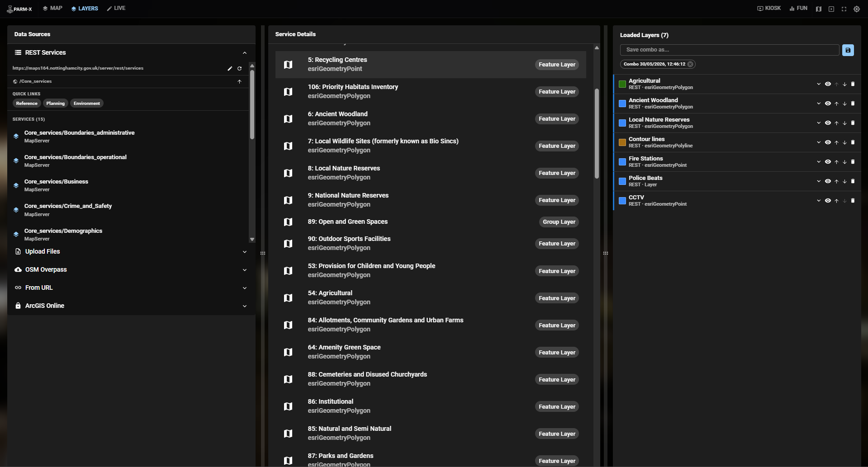868x467 pixels.
Task: Select the Environment quick link
Action: [x=87, y=104]
